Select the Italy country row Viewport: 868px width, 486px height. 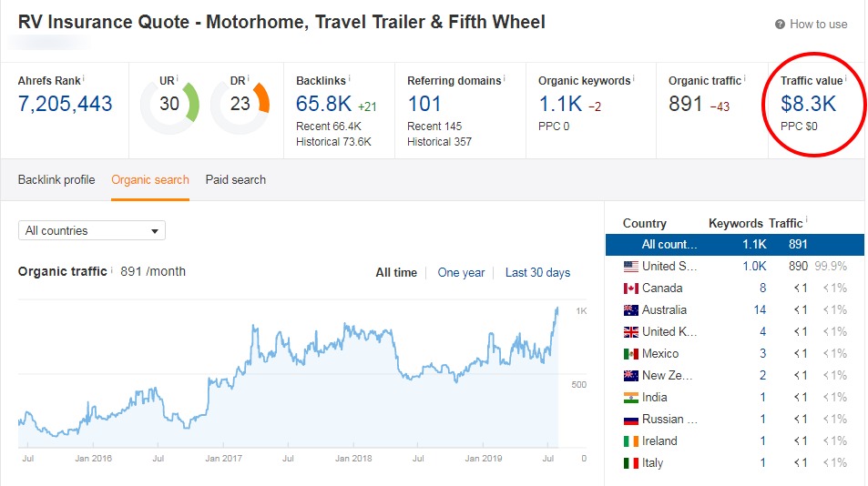[735, 462]
